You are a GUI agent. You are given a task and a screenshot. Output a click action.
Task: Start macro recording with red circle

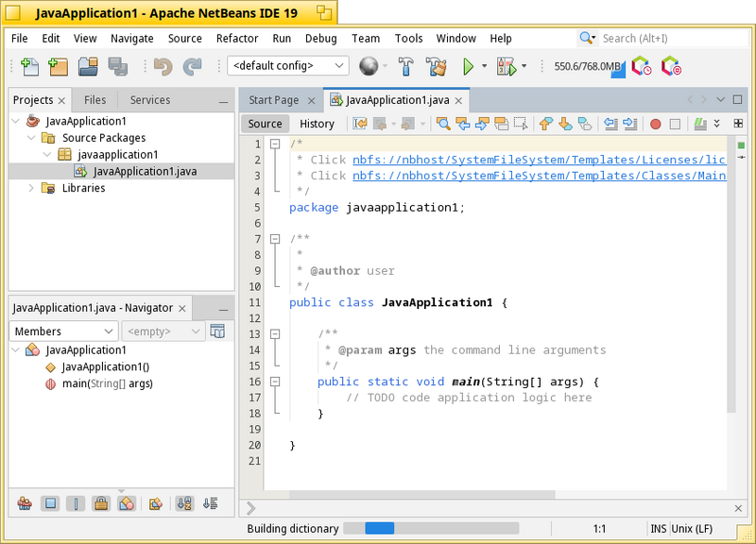(x=655, y=125)
